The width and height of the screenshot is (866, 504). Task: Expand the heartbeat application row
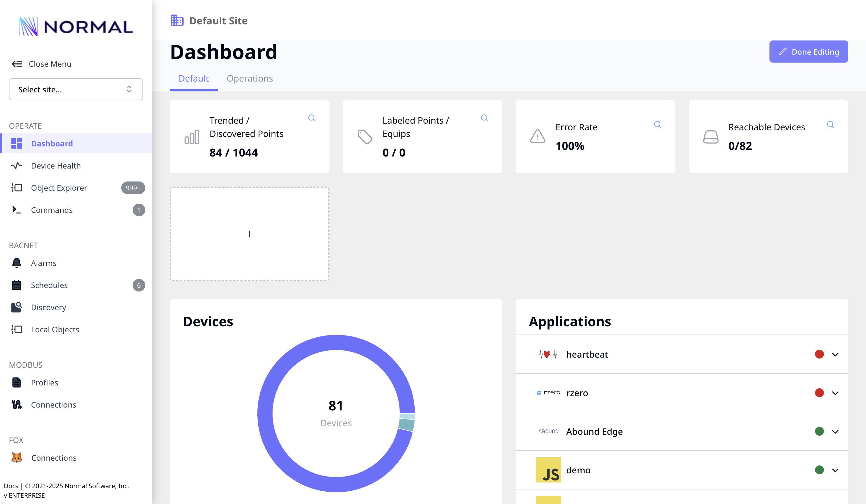pyautogui.click(x=835, y=354)
